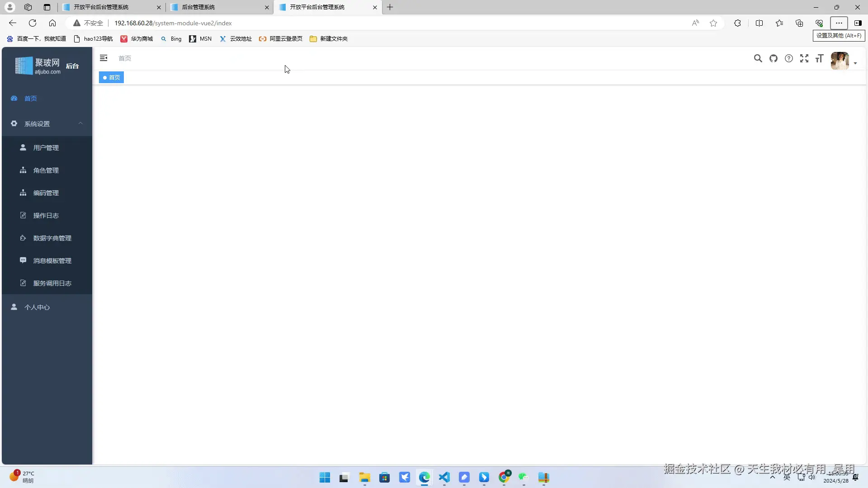Click the browser refresh button

click(x=33, y=23)
